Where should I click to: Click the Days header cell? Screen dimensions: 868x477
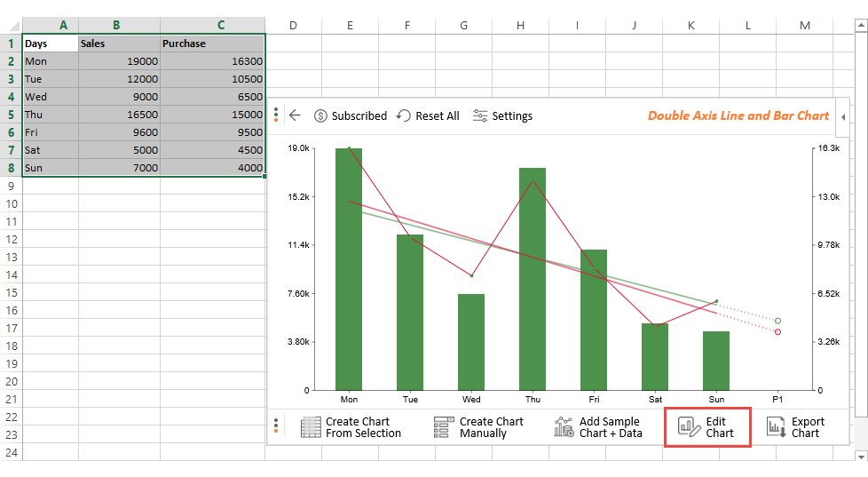(51, 44)
